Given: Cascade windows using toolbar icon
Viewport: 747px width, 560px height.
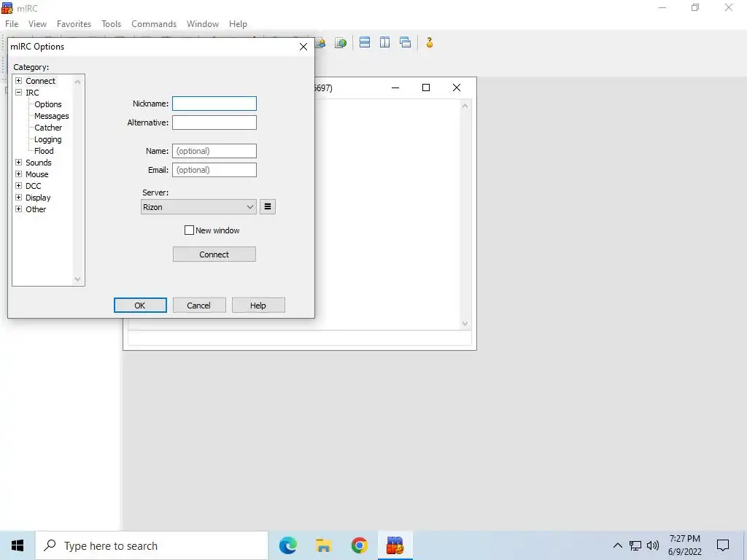Looking at the screenshot, I should (x=406, y=42).
